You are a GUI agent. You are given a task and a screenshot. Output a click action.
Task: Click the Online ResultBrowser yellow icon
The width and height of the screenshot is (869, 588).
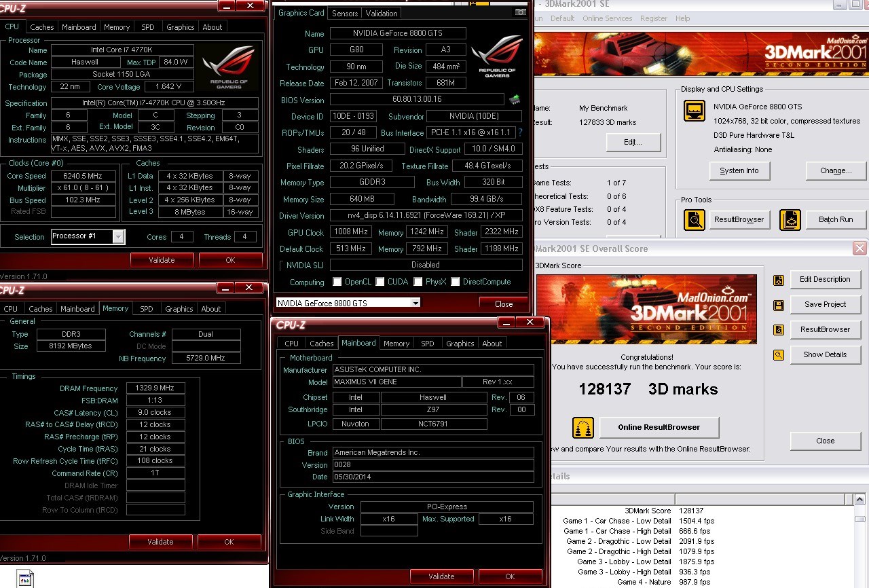point(584,428)
